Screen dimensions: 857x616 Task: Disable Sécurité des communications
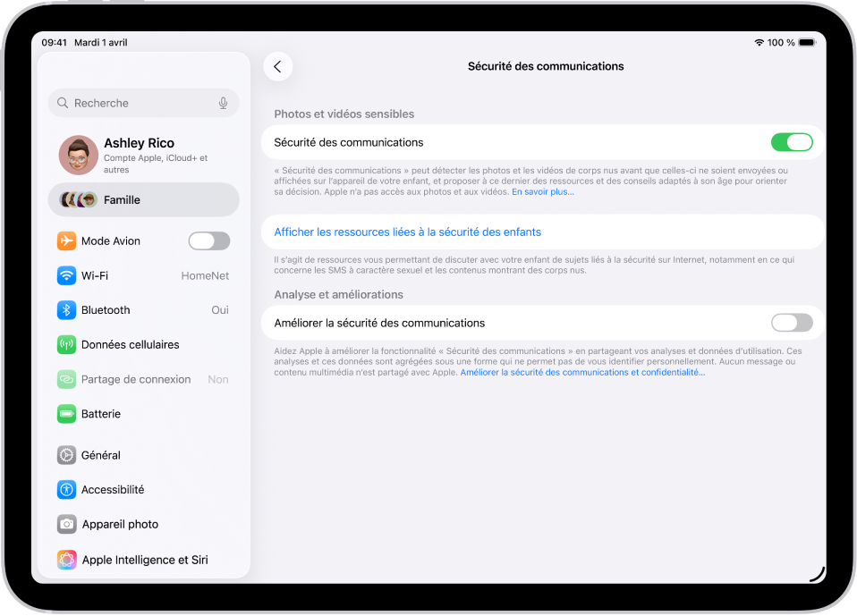[x=793, y=141]
